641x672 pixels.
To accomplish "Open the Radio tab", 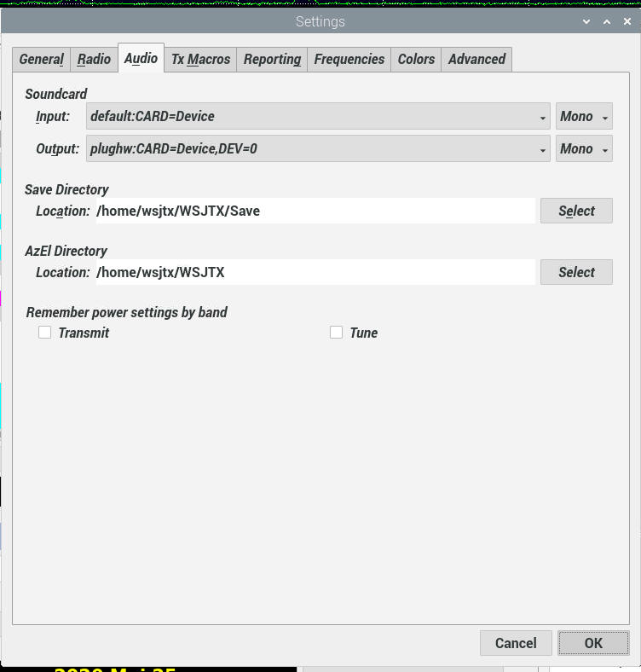I will pyautogui.click(x=94, y=60).
